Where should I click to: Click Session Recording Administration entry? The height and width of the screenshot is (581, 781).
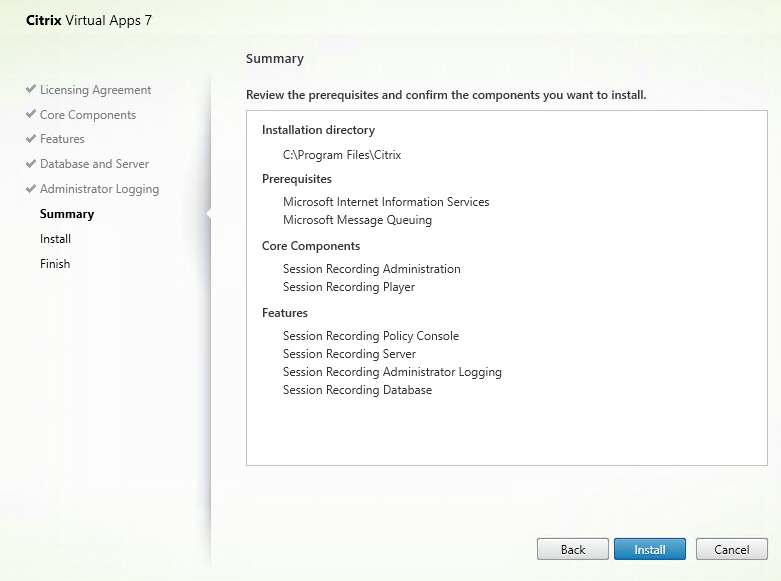pyautogui.click(x=372, y=269)
